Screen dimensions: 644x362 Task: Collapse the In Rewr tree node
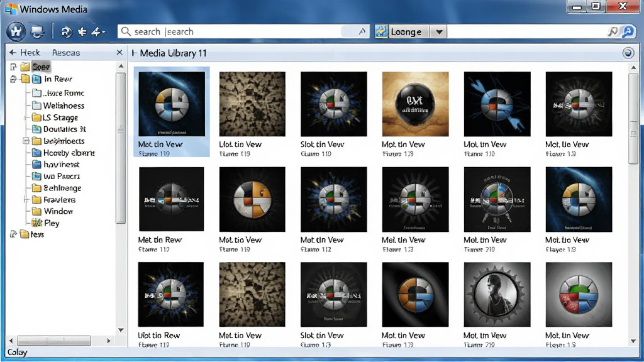(14, 79)
